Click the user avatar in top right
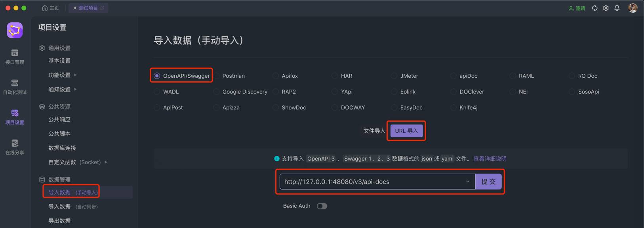 tap(633, 8)
